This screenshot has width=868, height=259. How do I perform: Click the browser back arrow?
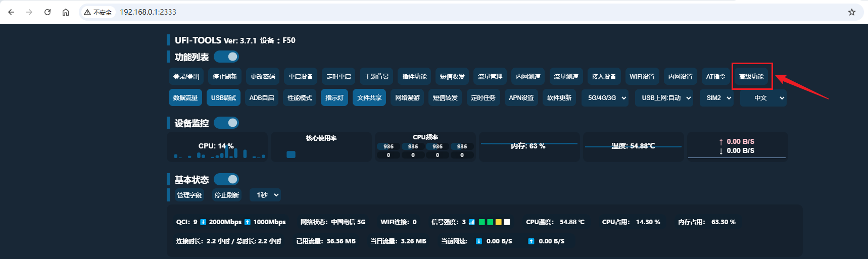point(11,12)
